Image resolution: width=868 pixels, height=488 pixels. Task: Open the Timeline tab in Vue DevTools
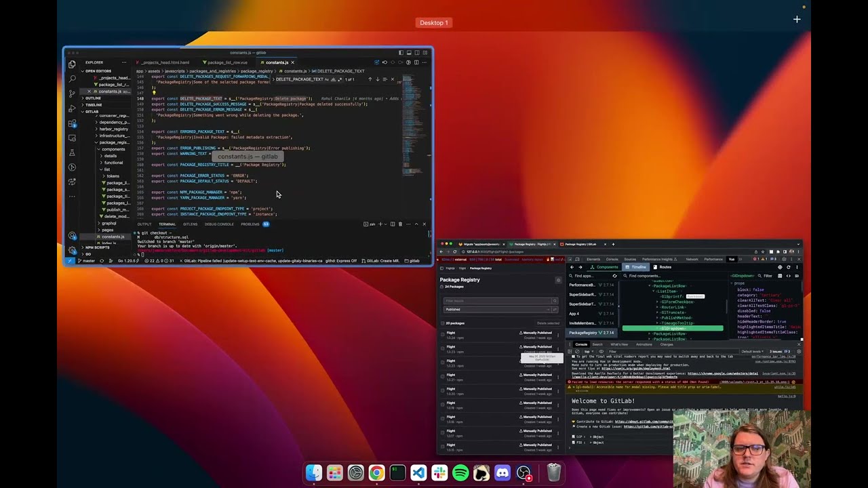coord(637,267)
